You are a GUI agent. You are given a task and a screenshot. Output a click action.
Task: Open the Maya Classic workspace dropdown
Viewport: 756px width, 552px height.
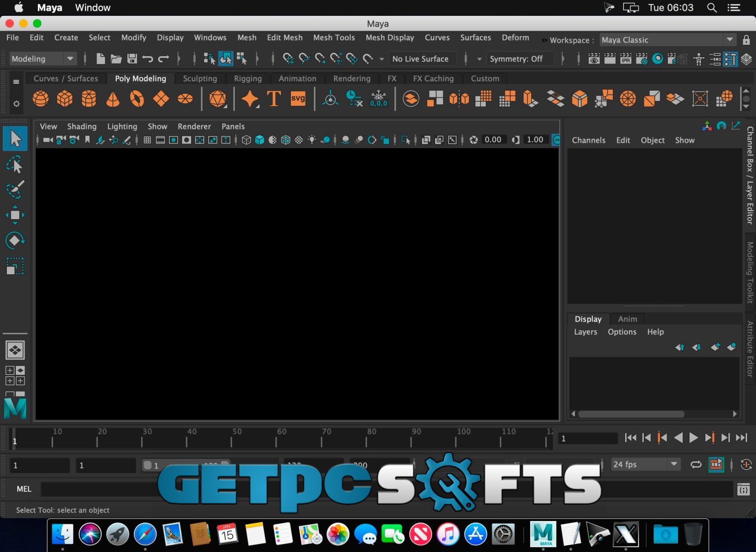pyautogui.click(x=667, y=40)
